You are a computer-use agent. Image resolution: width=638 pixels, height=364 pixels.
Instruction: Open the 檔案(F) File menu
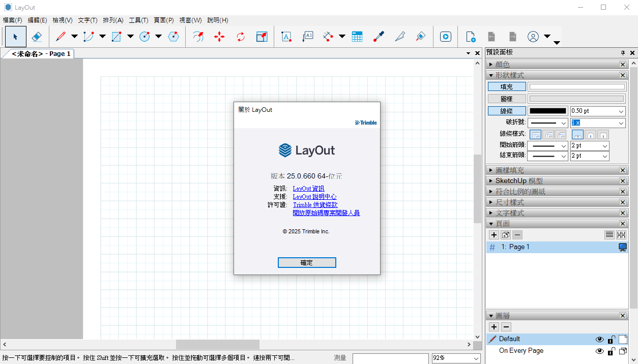click(x=13, y=20)
